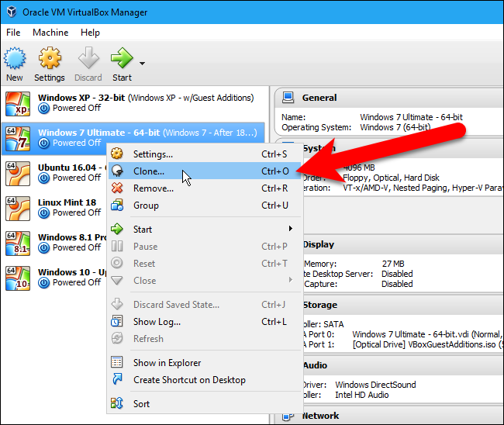Open Settings from the toolbar gear icon
The height and width of the screenshot is (425, 504).
tap(50, 58)
